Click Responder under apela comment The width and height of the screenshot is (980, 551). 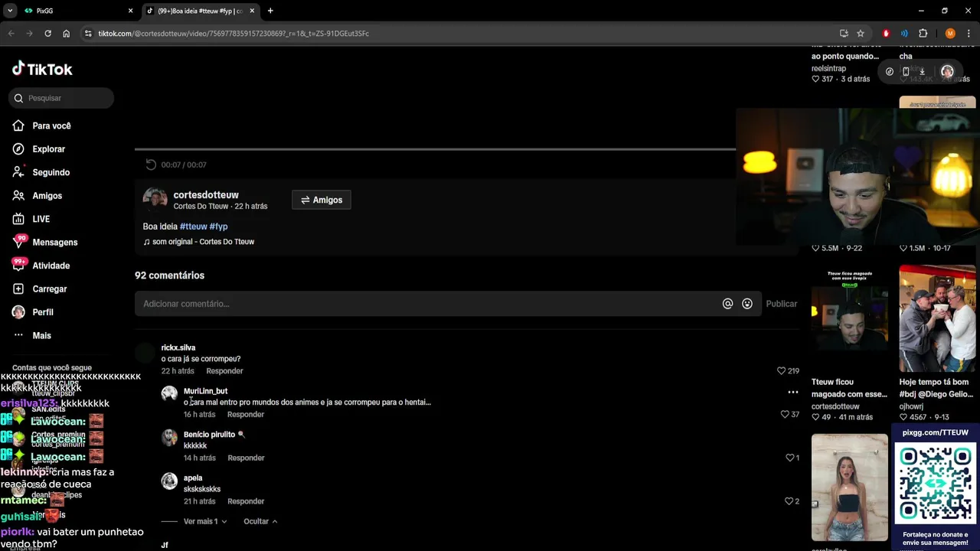[x=246, y=502]
